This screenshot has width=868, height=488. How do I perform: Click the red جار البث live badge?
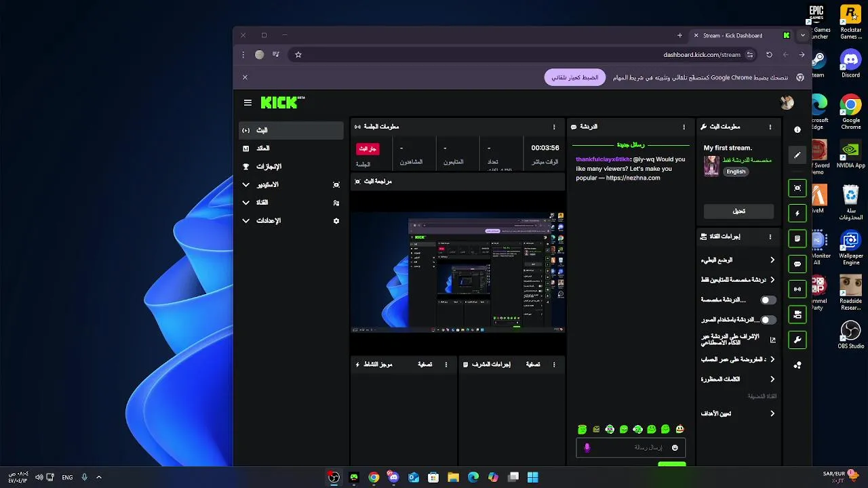click(x=368, y=148)
